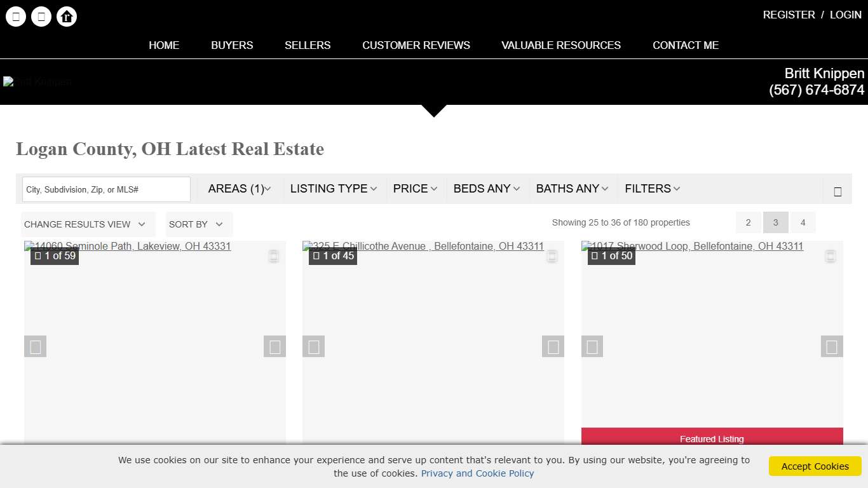Click the save icon on the Chillicothe Avenue listing
The width and height of the screenshot is (868, 488).
552,255
